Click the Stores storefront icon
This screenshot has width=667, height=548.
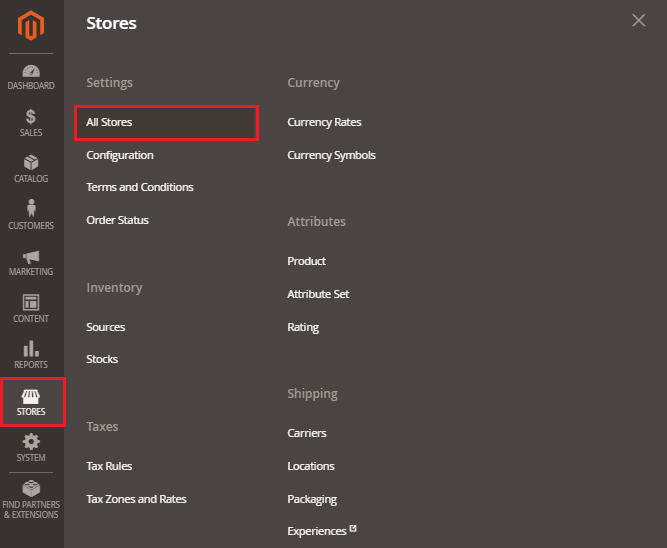31,396
